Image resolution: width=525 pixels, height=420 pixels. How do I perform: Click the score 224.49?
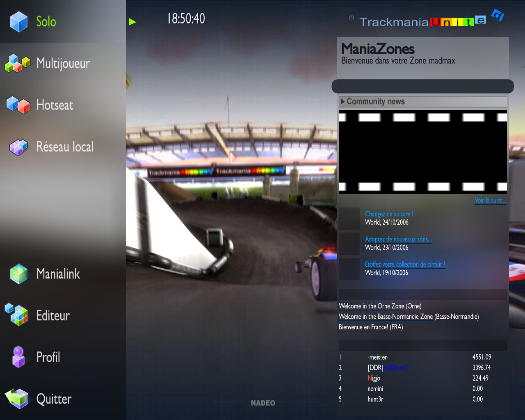pos(480,378)
